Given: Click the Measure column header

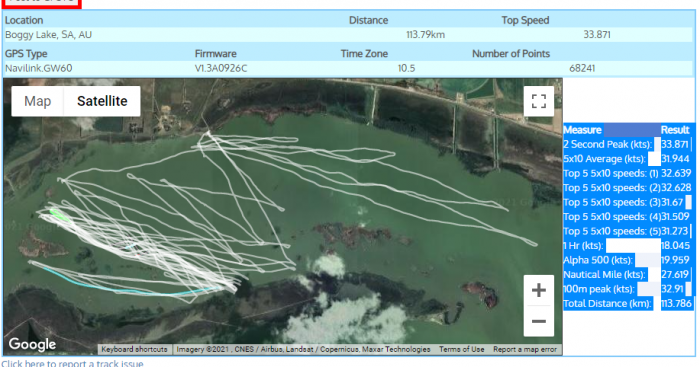Looking at the screenshot, I should tap(583, 130).
